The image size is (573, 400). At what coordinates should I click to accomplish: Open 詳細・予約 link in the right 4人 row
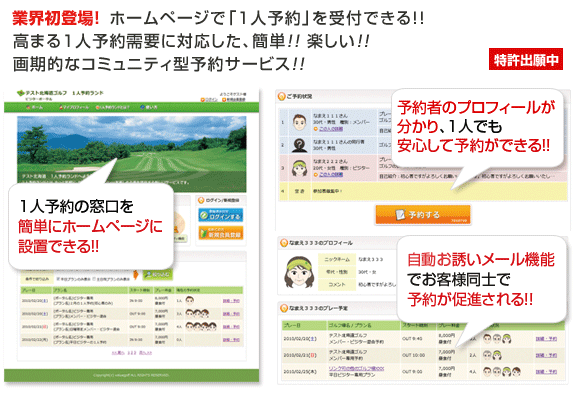(546, 372)
